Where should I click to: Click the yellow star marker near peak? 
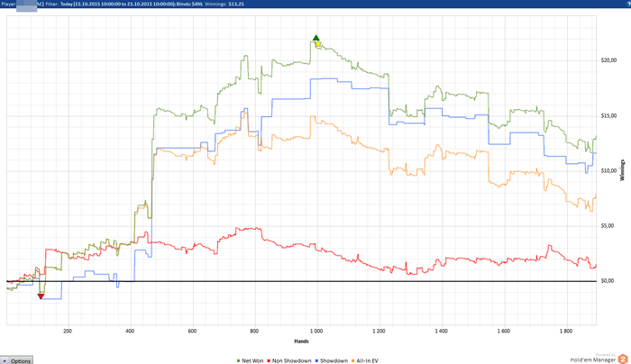pos(318,43)
